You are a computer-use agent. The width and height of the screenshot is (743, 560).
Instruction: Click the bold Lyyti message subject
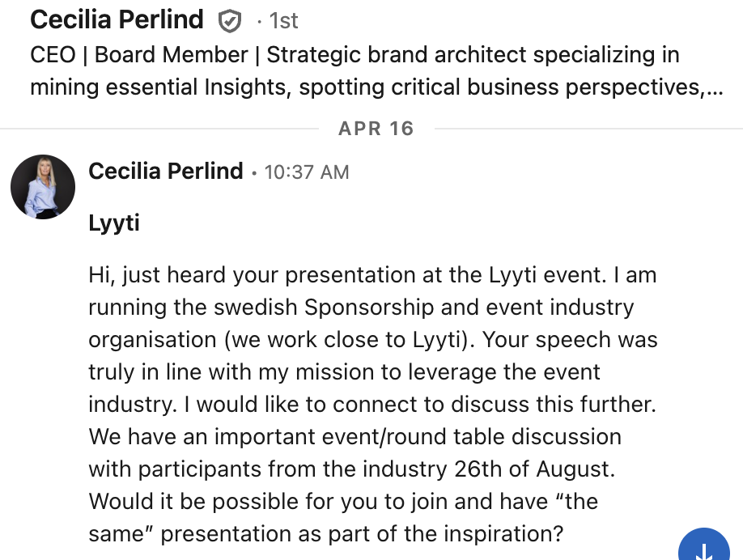point(114,223)
